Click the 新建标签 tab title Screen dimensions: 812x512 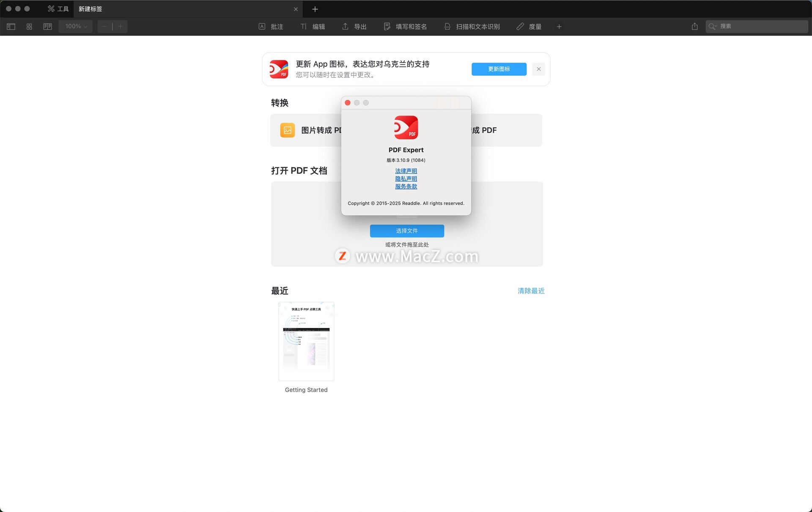91,9
